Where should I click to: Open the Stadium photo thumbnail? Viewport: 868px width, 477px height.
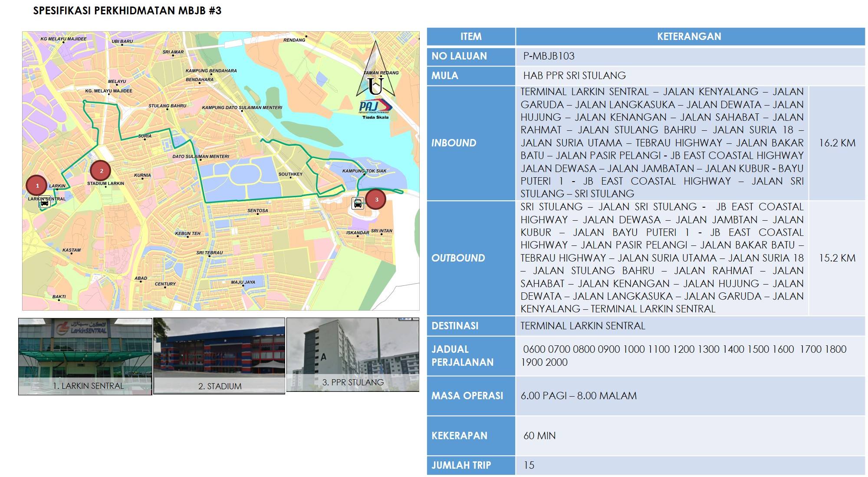coord(219,356)
